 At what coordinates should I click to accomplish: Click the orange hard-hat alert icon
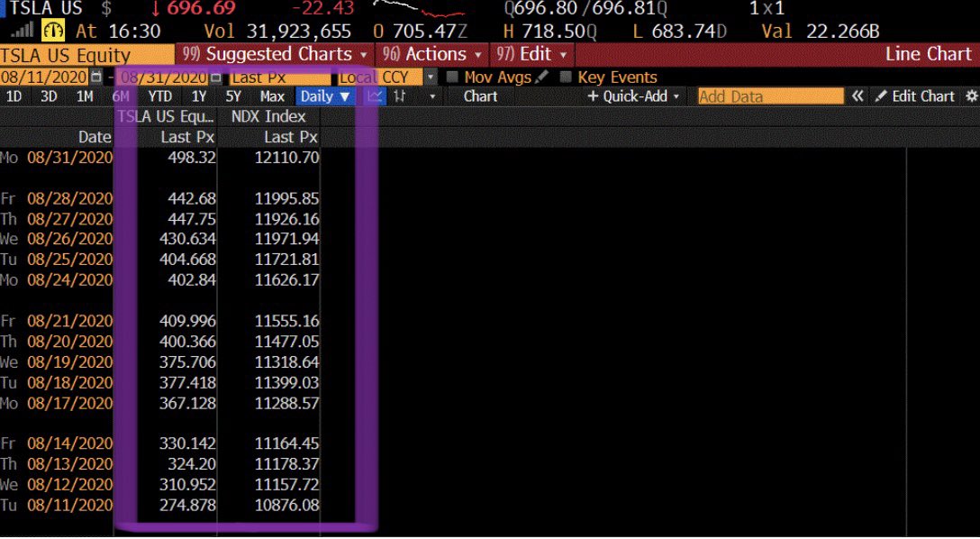click(52, 30)
